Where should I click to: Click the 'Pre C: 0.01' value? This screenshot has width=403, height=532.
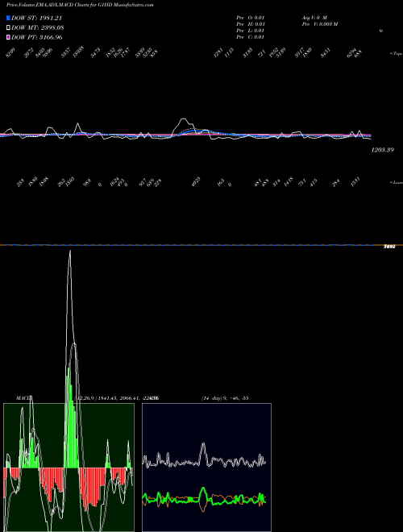pos(251,37)
